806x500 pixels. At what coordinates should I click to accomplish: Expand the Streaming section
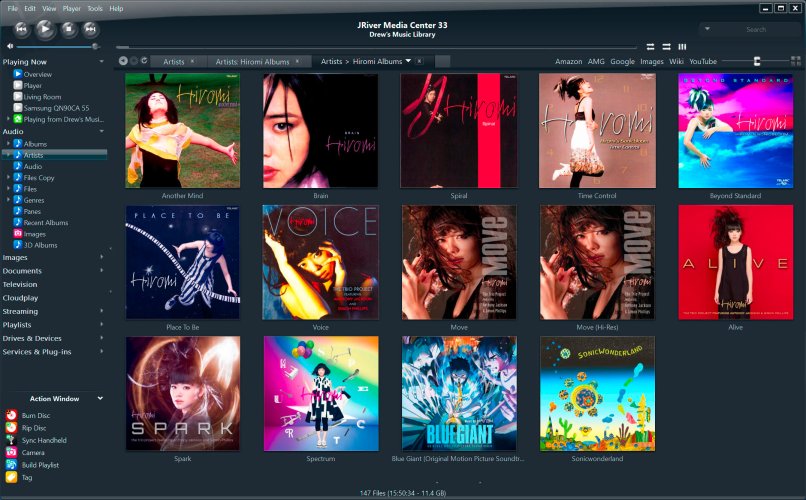pos(101,311)
